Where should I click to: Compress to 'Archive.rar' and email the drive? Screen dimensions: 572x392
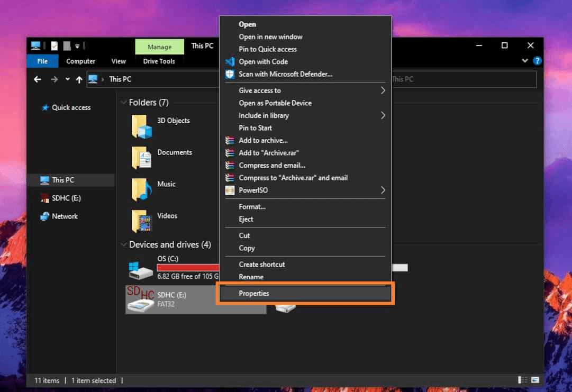(x=293, y=178)
